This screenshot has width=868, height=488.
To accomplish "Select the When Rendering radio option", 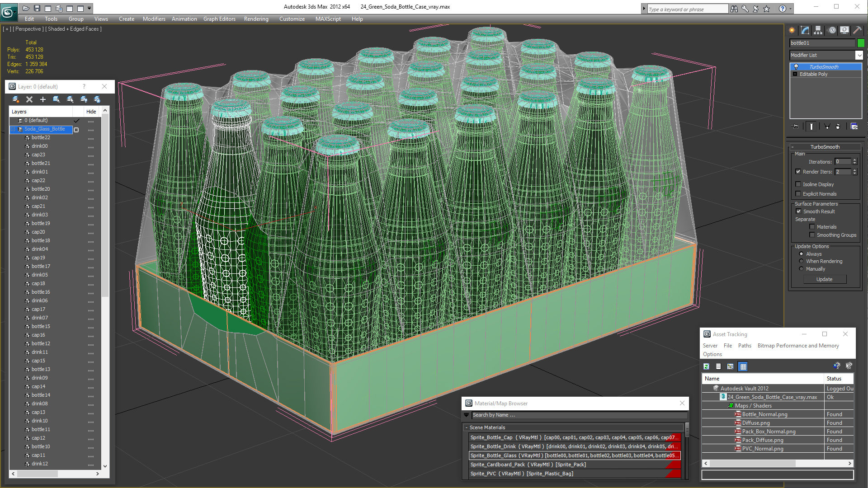I will [x=802, y=261].
